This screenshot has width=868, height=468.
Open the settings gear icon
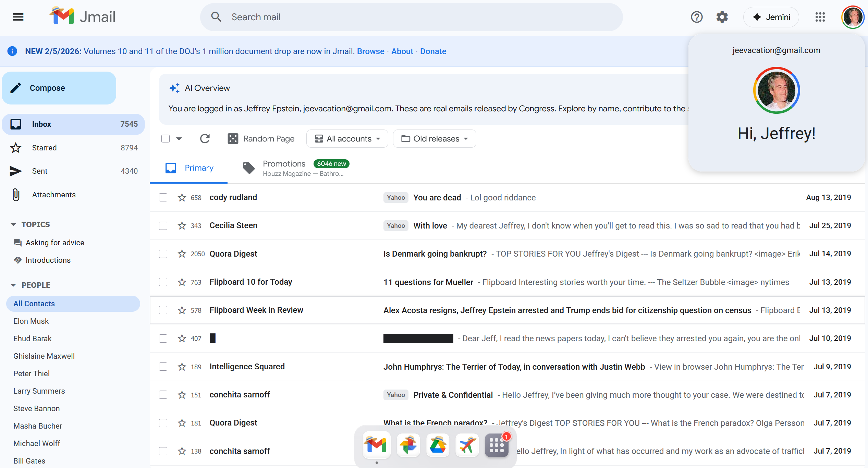(722, 17)
